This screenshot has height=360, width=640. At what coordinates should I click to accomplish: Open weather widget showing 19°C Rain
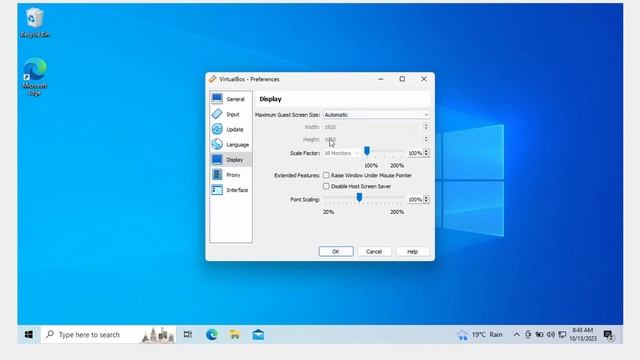pos(480,335)
